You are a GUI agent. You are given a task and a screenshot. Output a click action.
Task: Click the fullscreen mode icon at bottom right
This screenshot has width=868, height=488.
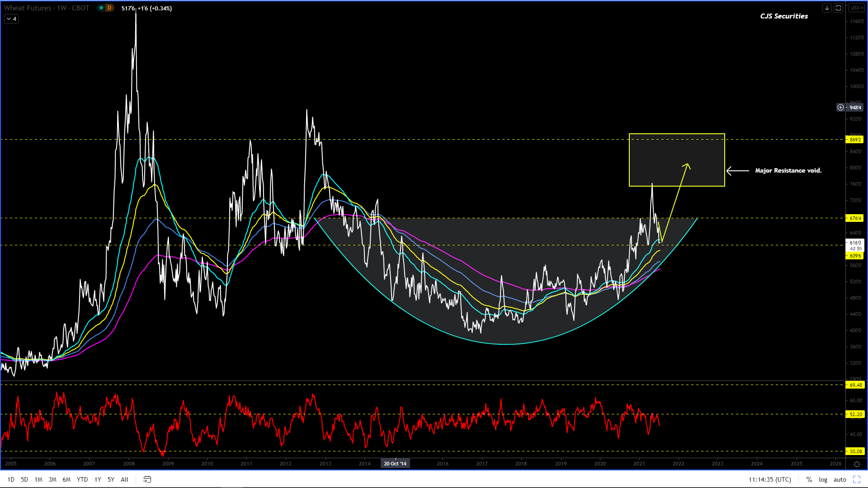point(857,479)
